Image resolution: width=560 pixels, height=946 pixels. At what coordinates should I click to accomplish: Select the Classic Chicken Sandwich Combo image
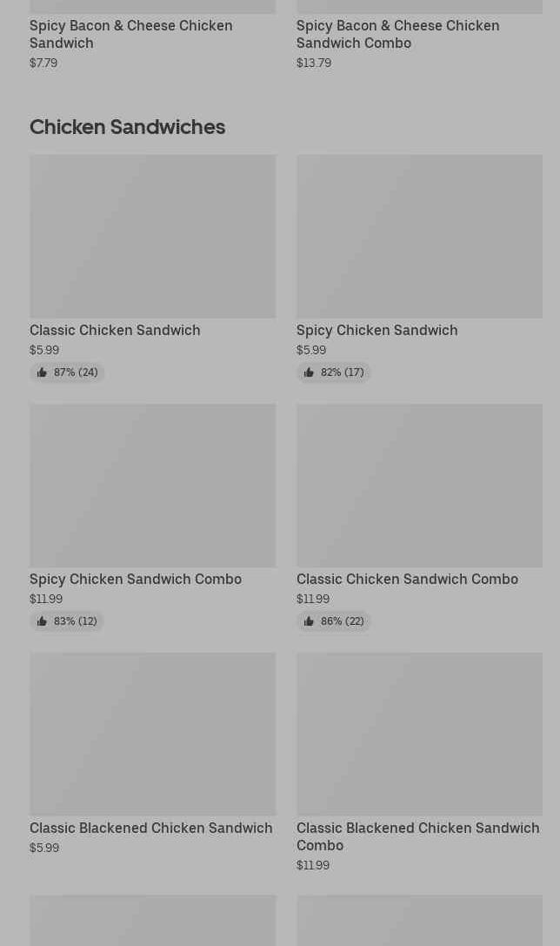coord(419,485)
